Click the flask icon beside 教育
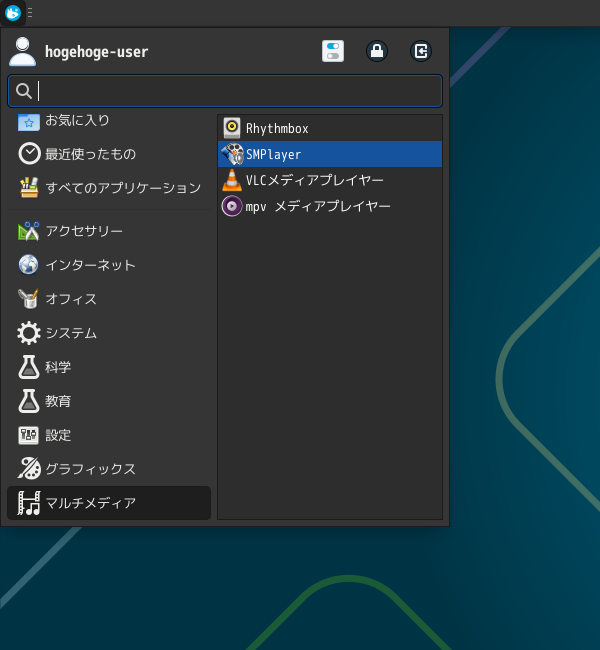 tap(29, 401)
